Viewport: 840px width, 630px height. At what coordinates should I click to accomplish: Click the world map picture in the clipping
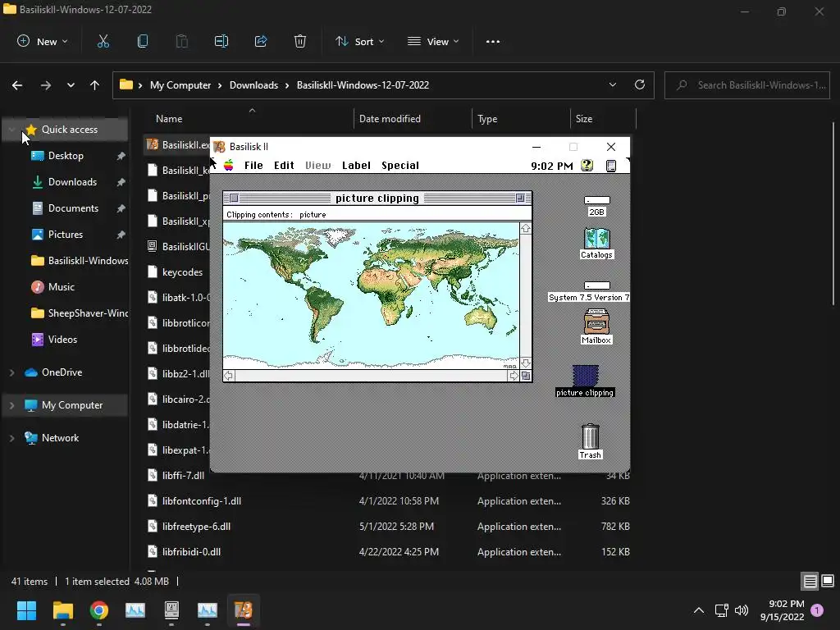click(x=371, y=295)
